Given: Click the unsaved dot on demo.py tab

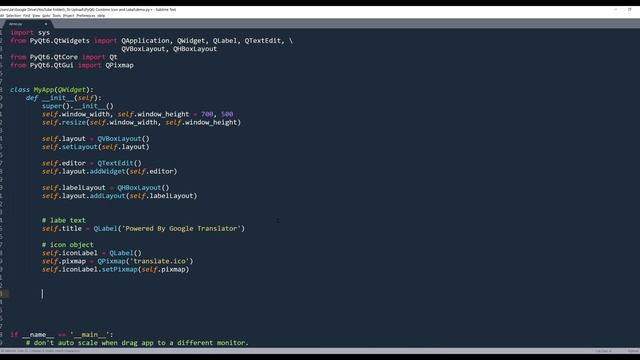Looking at the screenshot, I should [46, 24].
